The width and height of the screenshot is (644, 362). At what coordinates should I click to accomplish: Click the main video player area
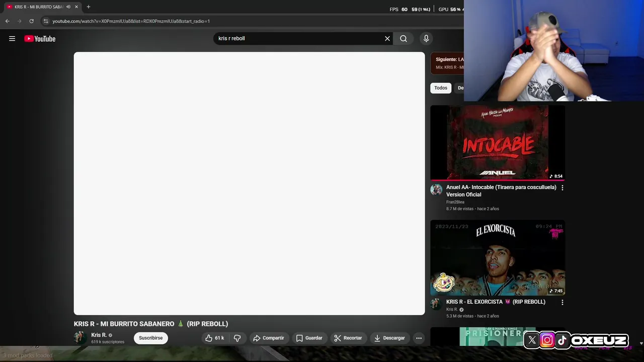point(250,184)
